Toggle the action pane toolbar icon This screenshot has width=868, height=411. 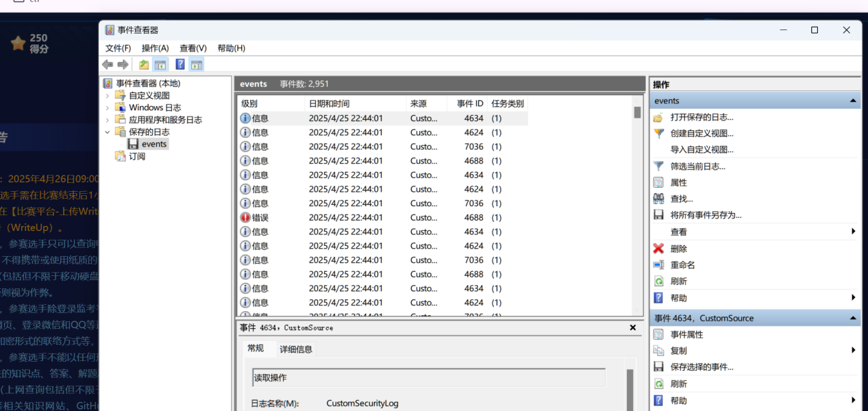pyautogui.click(x=197, y=64)
